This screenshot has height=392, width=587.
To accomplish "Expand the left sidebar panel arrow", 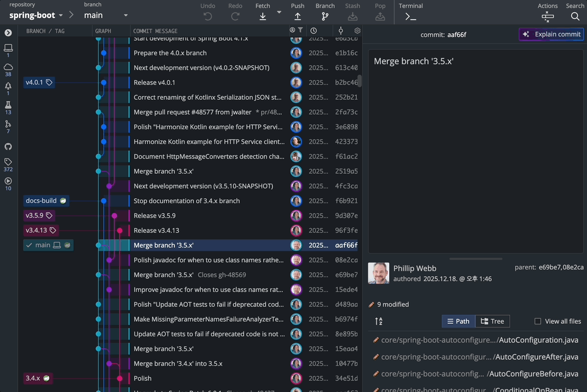I will [x=8, y=33].
